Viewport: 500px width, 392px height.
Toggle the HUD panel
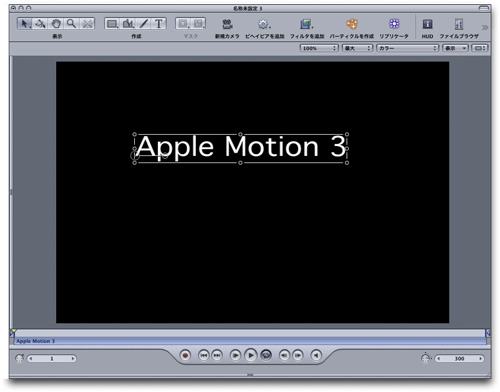point(427,24)
